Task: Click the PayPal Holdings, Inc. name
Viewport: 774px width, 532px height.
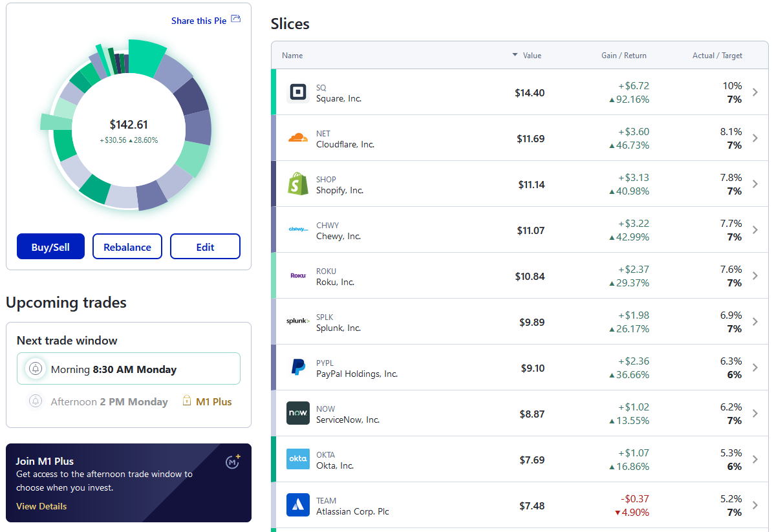Action: [357, 374]
